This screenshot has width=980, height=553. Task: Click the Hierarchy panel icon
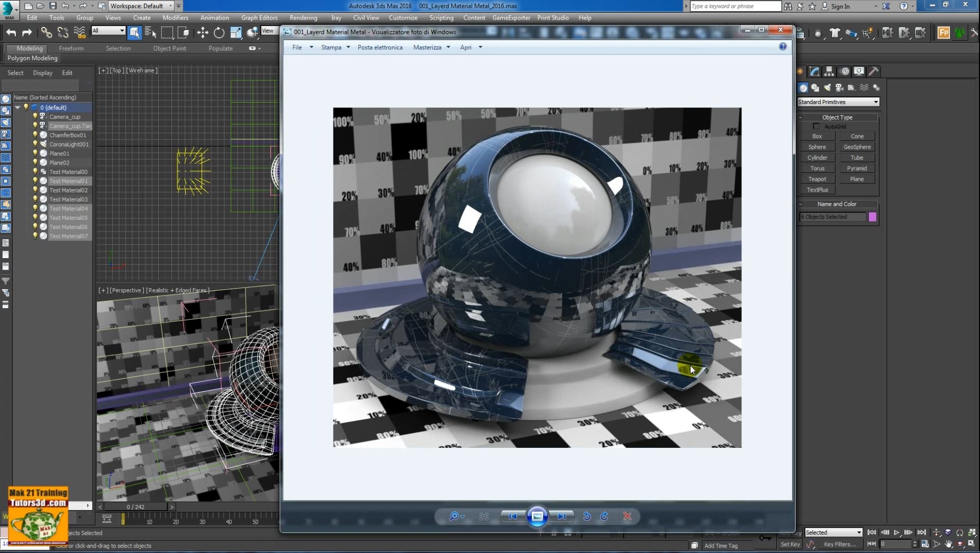(x=829, y=71)
